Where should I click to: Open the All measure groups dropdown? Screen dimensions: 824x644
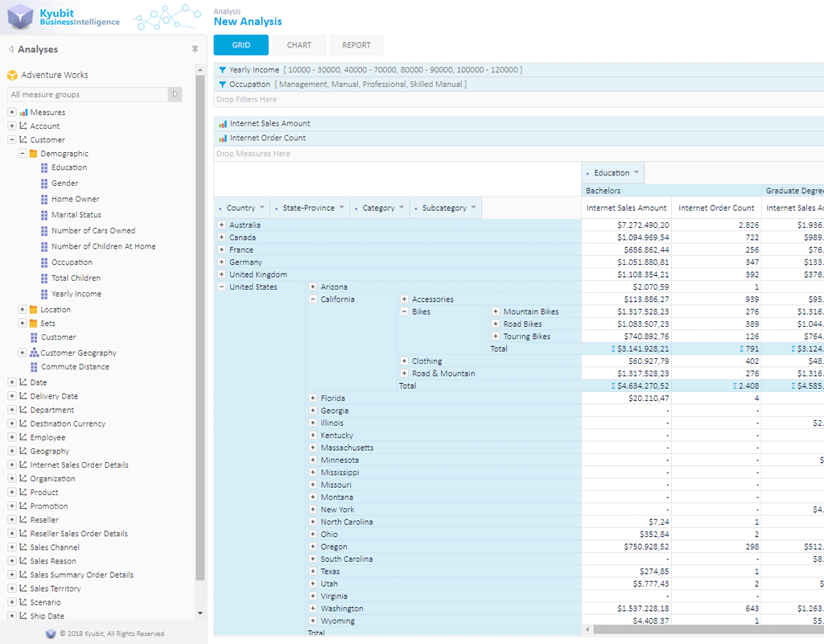pyautogui.click(x=175, y=95)
